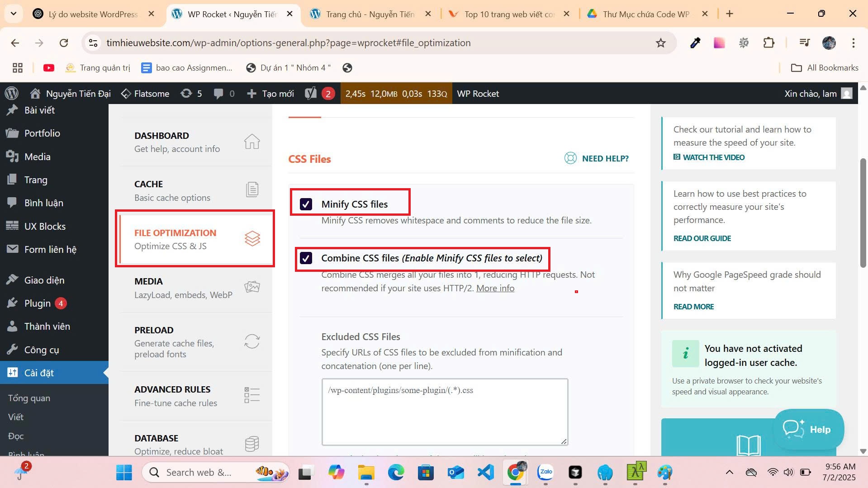The width and height of the screenshot is (868, 488).
Task: Open the browser media control icon
Action: click(x=804, y=43)
